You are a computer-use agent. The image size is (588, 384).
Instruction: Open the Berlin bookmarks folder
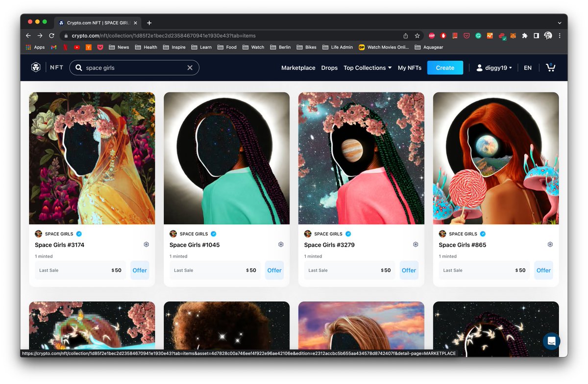click(x=280, y=47)
